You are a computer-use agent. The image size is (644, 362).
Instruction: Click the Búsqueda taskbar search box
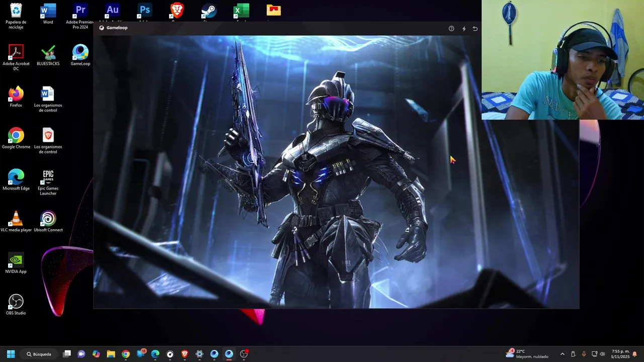coord(39,354)
